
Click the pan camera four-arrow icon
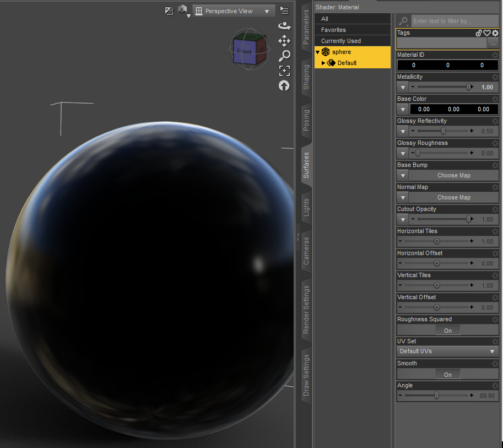[284, 41]
